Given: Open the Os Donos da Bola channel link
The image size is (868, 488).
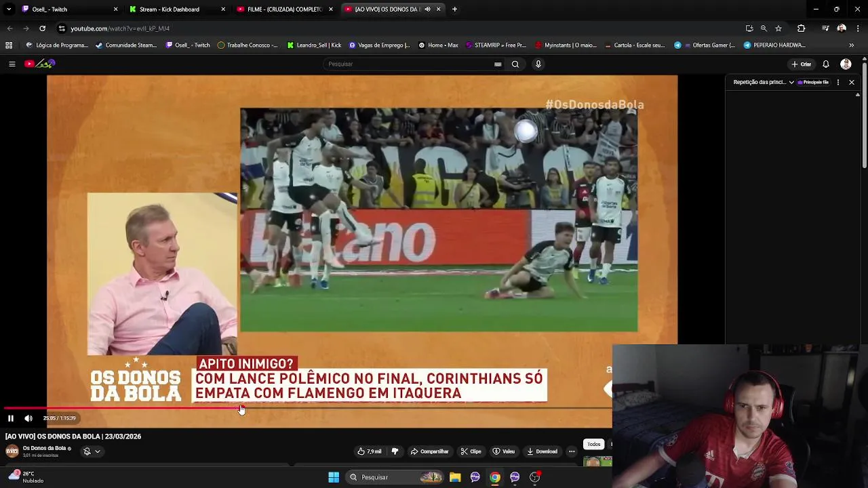Looking at the screenshot, I should 44,448.
